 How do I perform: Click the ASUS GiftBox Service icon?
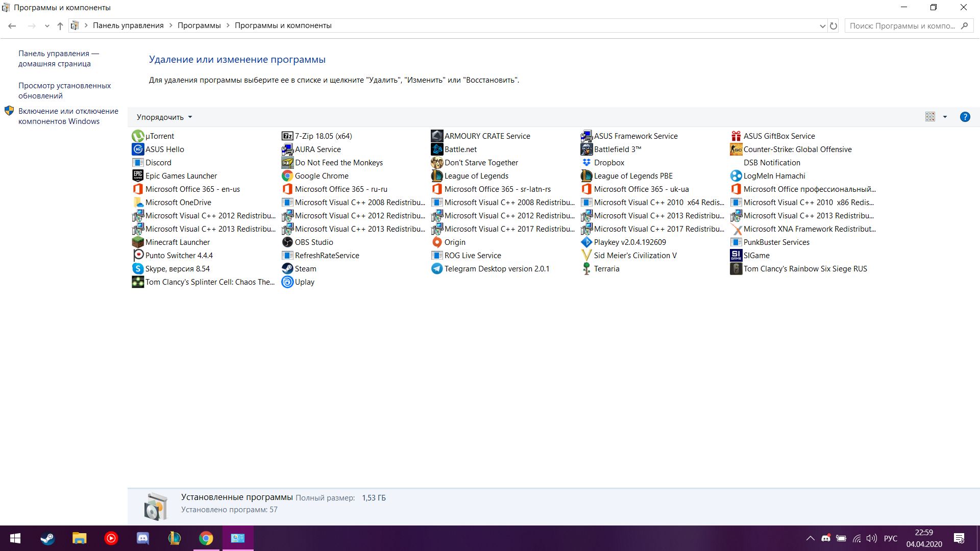pyautogui.click(x=736, y=136)
